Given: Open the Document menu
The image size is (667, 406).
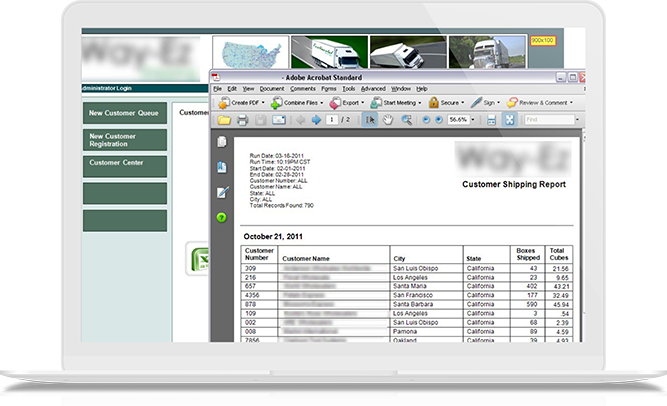Looking at the screenshot, I should tap(272, 89).
